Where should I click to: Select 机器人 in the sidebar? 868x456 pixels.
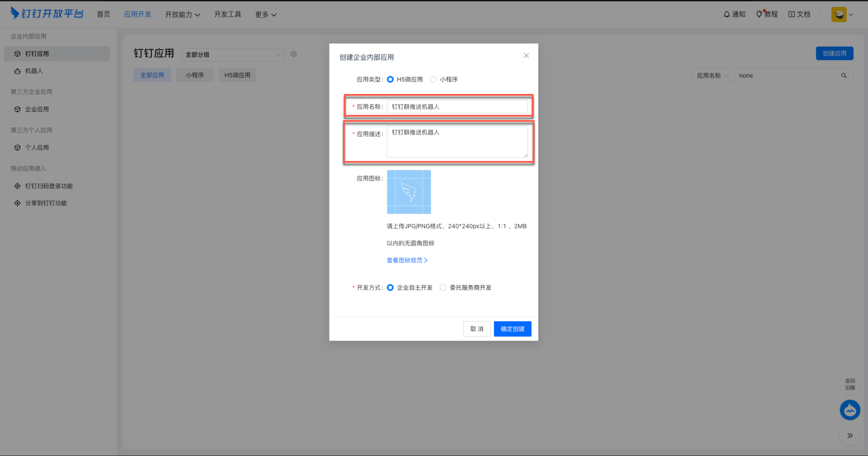click(57, 71)
